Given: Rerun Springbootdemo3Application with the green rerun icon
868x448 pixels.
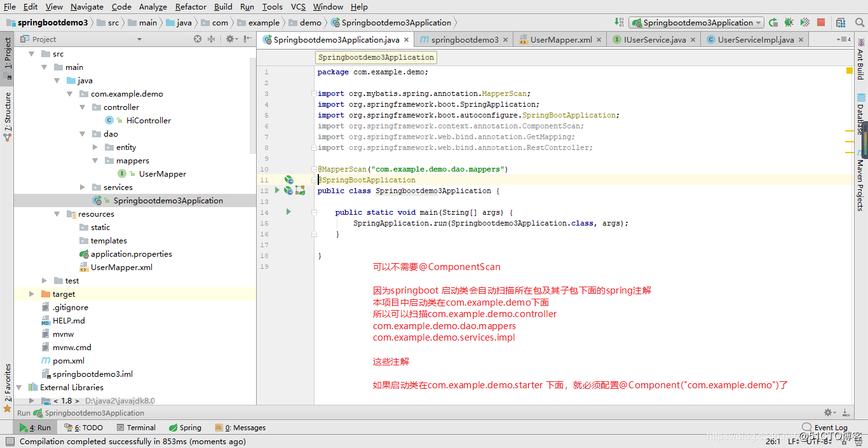Looking at the screenshot, I should coord(773,22).
